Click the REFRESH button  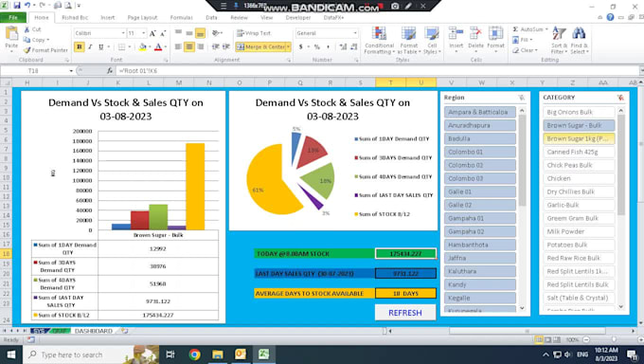[405, 313]
